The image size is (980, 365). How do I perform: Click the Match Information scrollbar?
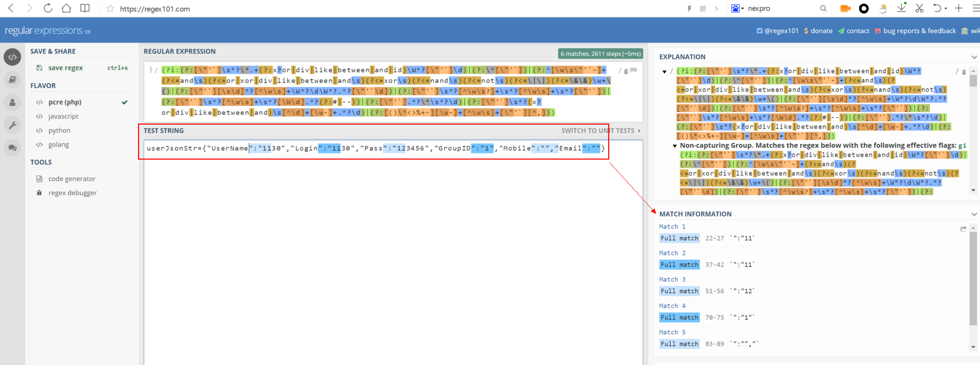point(973,278)
